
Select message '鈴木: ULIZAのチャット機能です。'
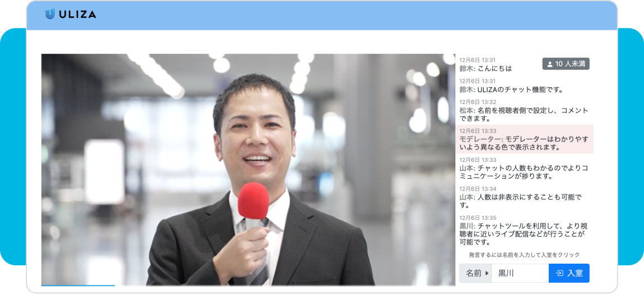click(x=511, y=89)
